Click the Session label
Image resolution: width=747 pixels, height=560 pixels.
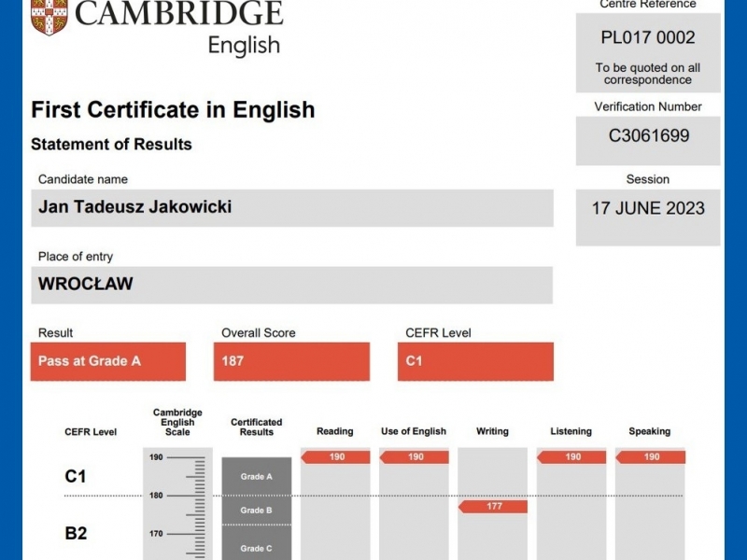point(648,179)
